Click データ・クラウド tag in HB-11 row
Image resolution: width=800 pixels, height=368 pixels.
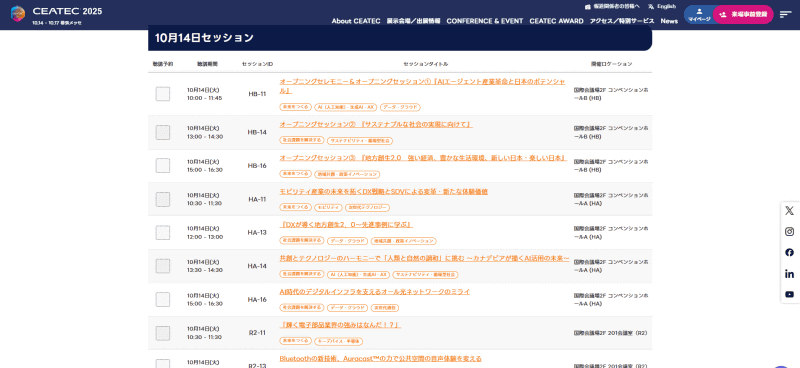(x=400, y=107)
